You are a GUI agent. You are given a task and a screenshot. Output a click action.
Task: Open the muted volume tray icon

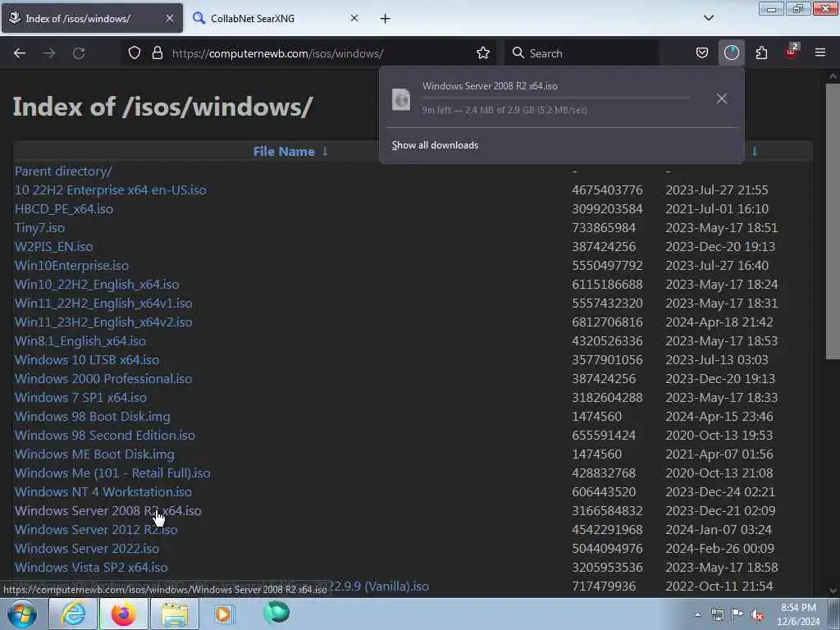757,615
